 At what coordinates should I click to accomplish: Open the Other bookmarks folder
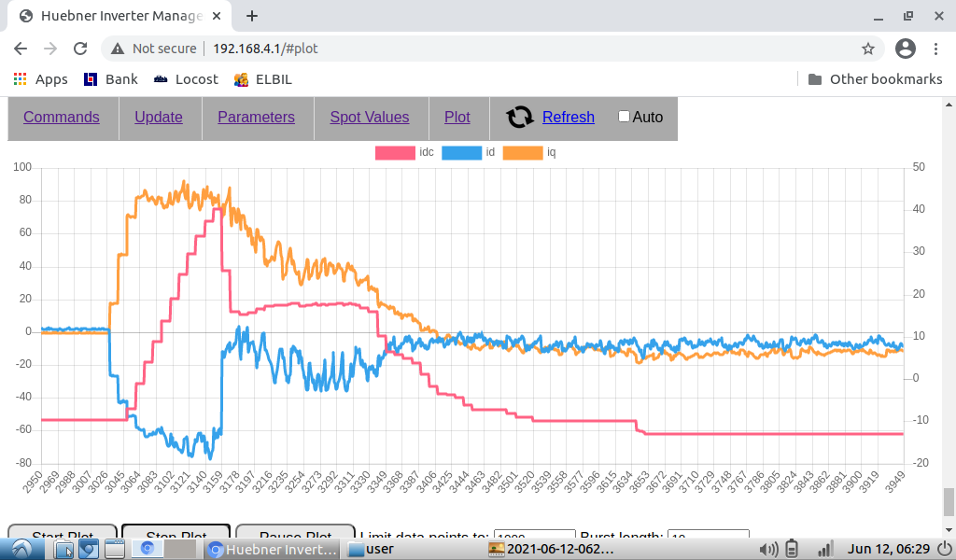(874, 79)
